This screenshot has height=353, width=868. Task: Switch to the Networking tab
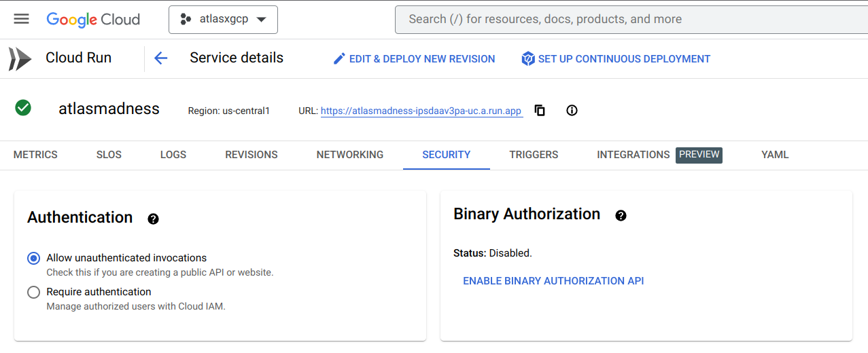(x=350, y=155)
